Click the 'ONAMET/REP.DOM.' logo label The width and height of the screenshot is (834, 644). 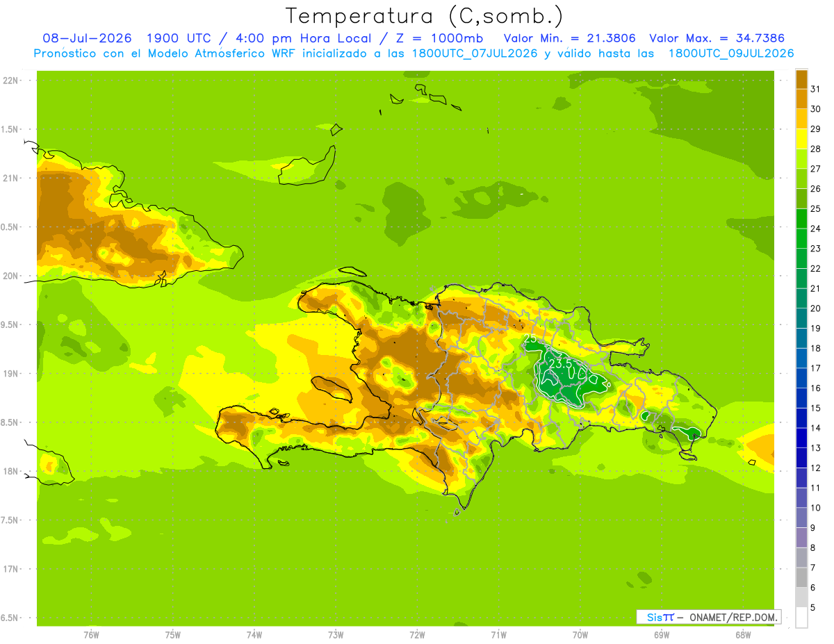733,617
